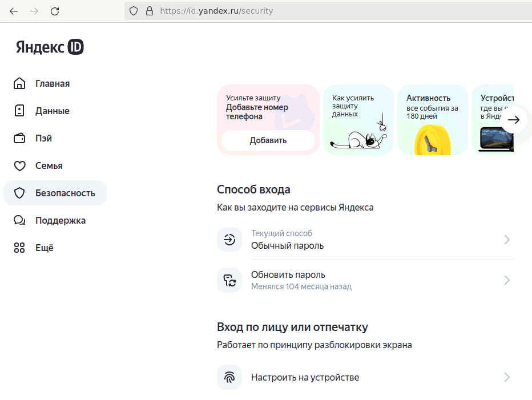This screenshot has height=400, width=532.
Task: Click the Вход по лицу или отпечатку heading
Action: [292, 327]
